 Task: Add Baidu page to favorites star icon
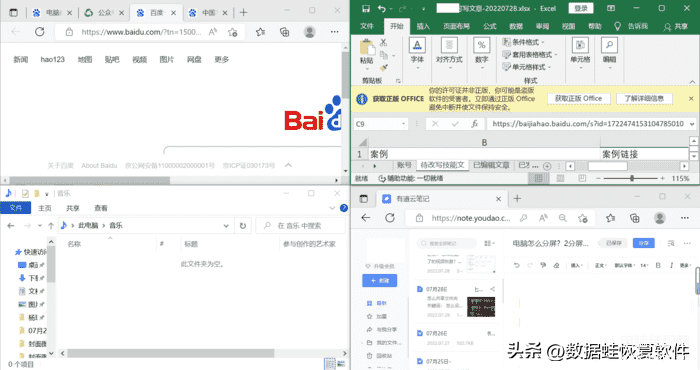232,32
